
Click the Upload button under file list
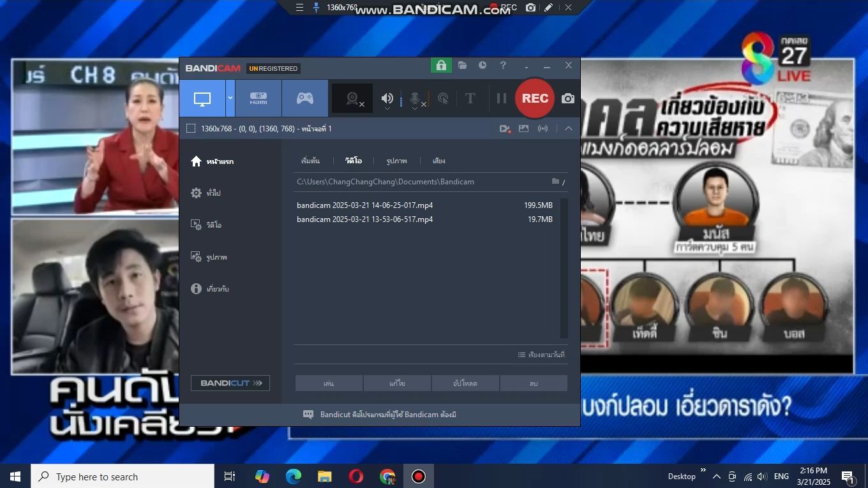tap(465, 383)
